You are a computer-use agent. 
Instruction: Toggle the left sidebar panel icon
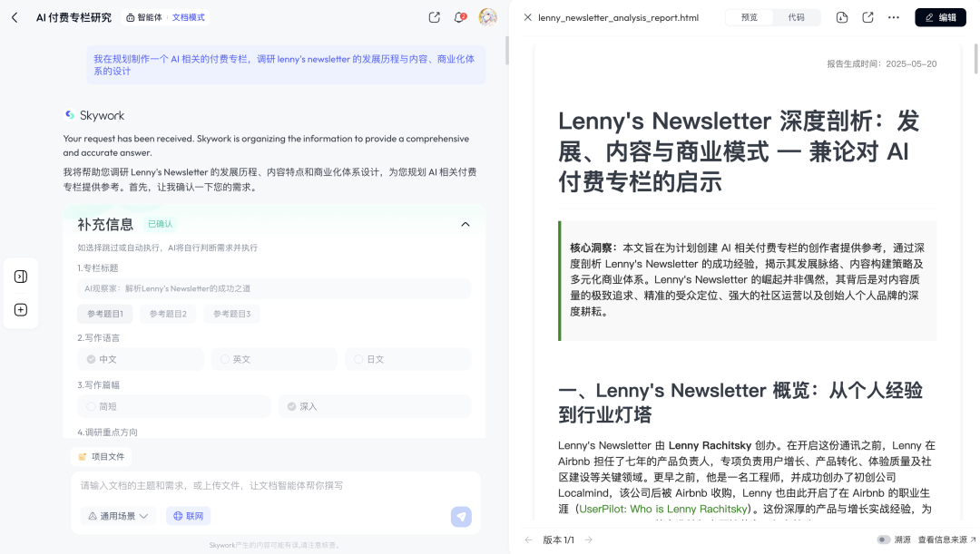tap(21, 277)
